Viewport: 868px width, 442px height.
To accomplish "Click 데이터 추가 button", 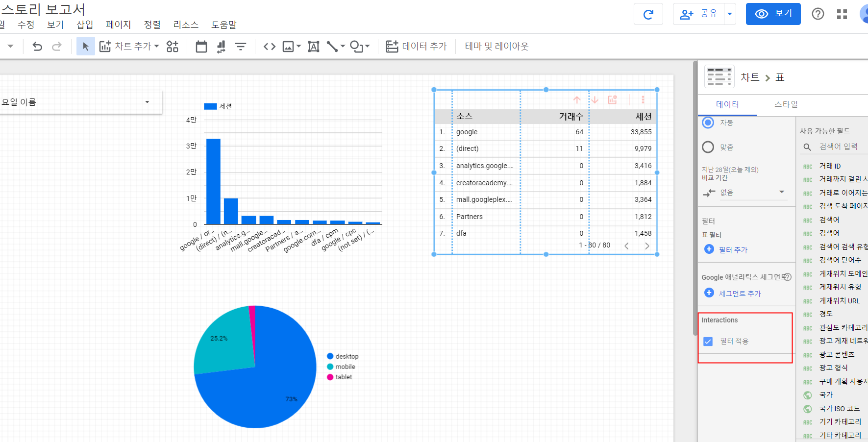I will point(417,47).
